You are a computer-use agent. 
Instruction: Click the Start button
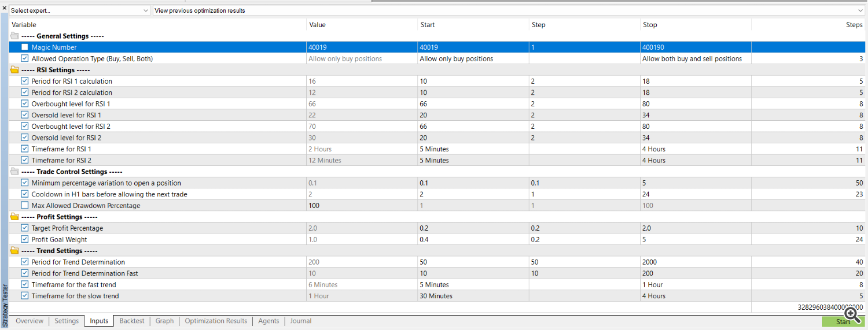[843, 321]
